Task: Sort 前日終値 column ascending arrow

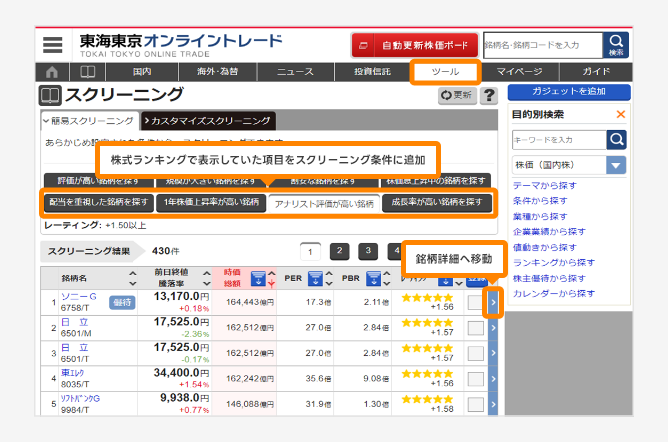Action: (207, 273)
